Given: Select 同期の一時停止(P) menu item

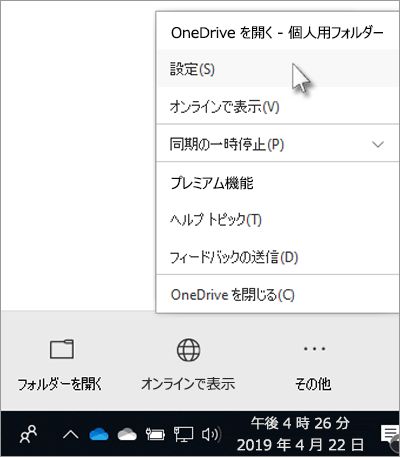Looking at the screenshot, I should pyautogui.click(x=278, y=144).
